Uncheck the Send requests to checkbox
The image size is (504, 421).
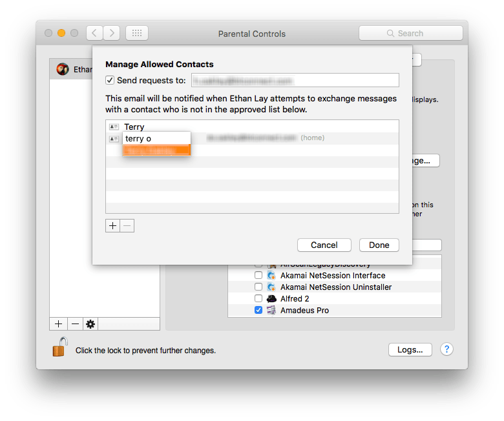(110, 81)
